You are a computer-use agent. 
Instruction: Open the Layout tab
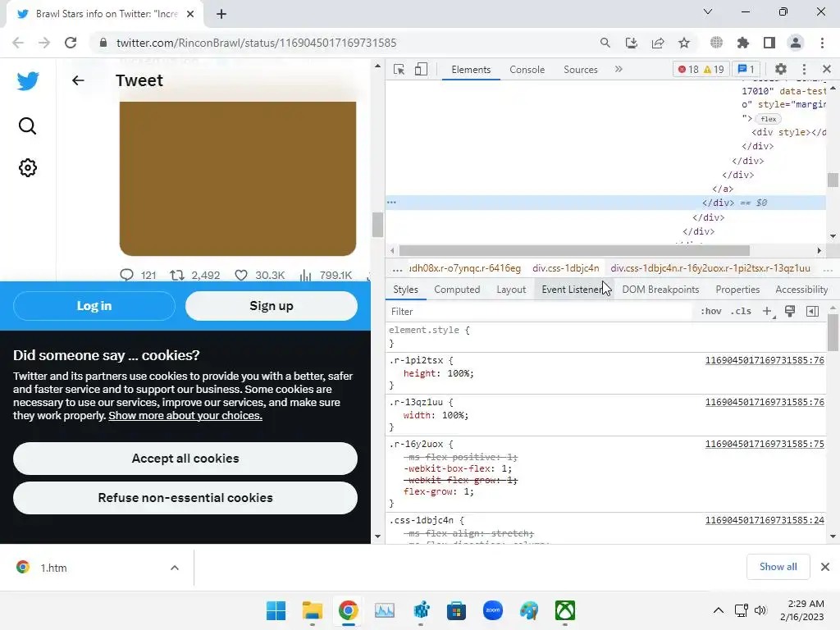point(511,290)
